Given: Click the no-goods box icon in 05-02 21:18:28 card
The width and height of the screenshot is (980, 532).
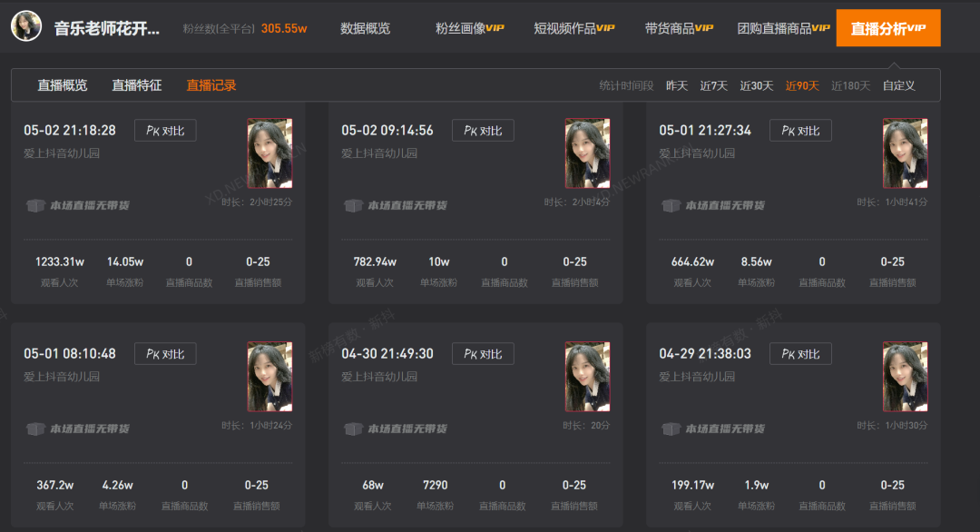Looking at the screenshot, I should (35, 205).
